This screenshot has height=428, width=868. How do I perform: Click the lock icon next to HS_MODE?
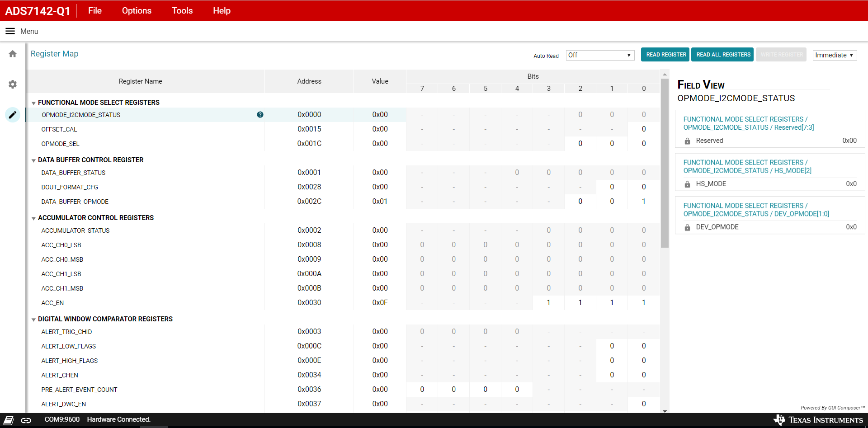pos(687,184)
